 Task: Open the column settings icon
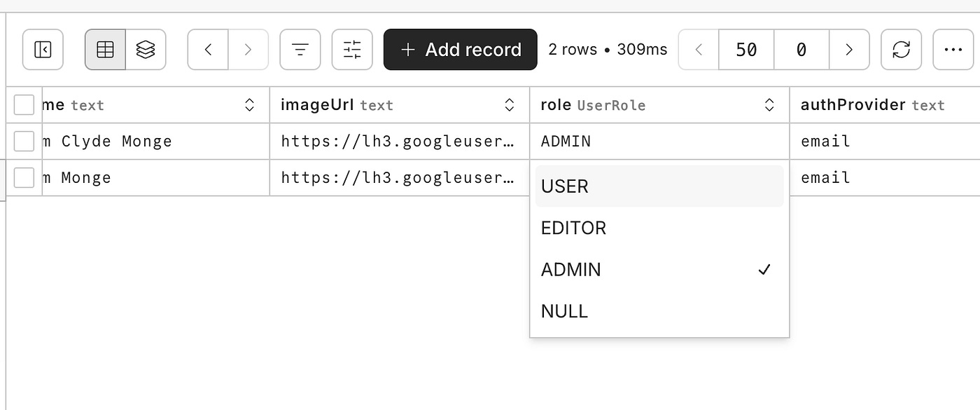351,49
